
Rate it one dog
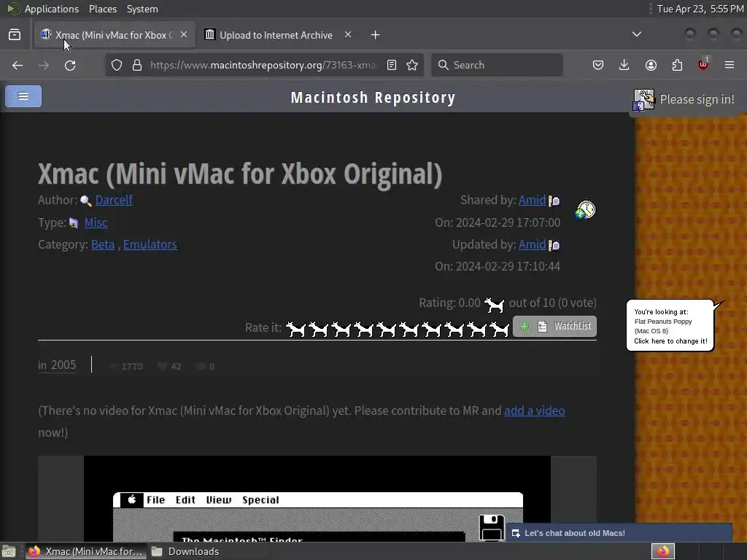click(295, 329)
